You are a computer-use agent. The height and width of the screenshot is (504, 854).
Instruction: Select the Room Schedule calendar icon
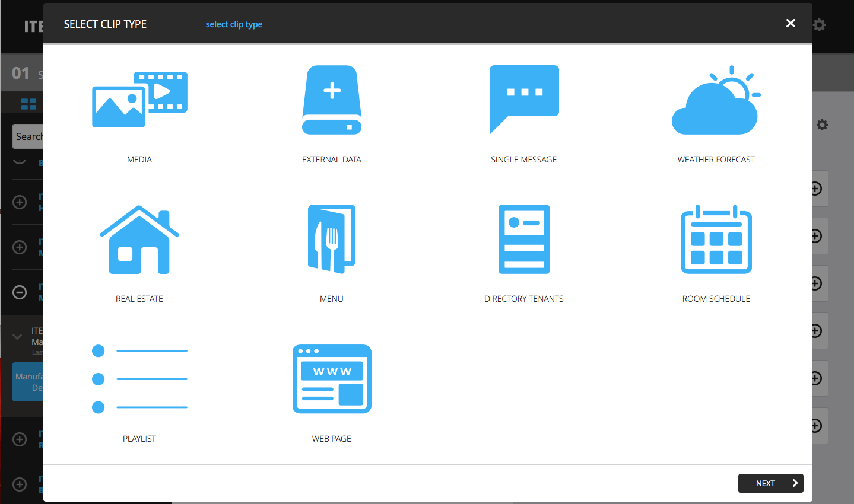(x=716, y=240)
